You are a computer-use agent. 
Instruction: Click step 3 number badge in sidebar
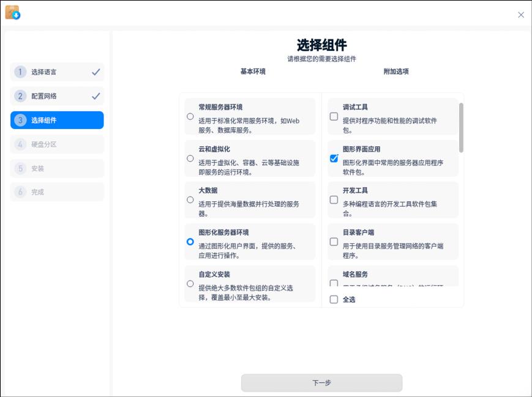20,120
